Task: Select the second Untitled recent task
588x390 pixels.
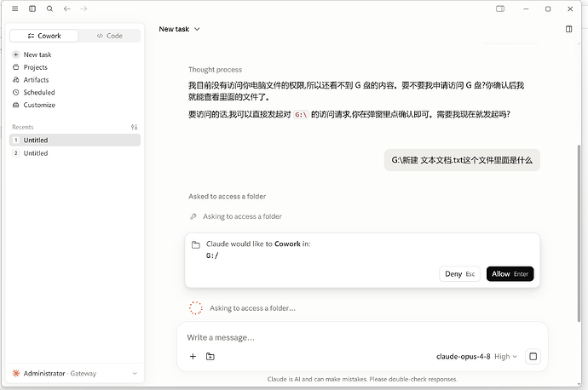Action: pos(75,153)
